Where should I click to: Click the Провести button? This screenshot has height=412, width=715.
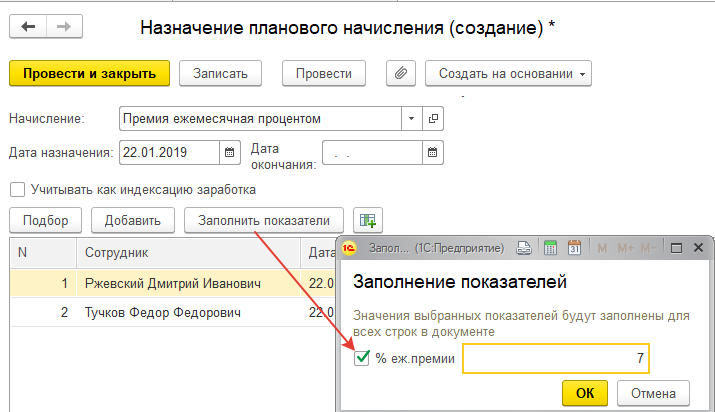(324, 73)
